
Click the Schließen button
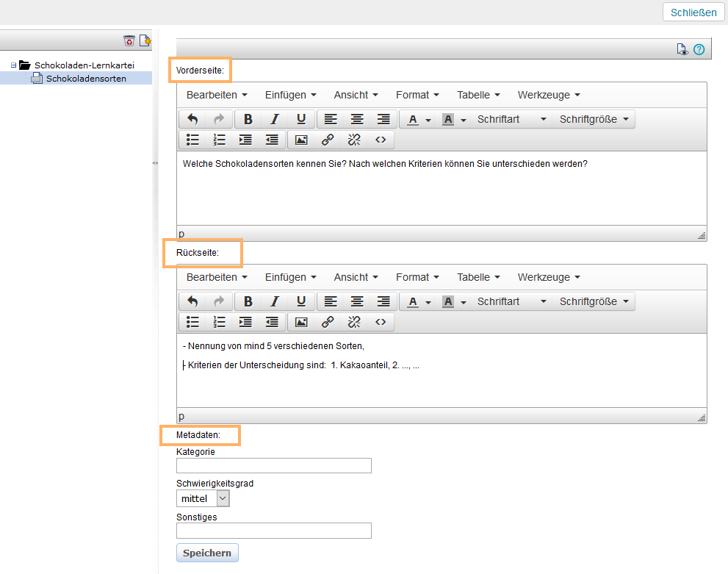(x=693, y=12)
